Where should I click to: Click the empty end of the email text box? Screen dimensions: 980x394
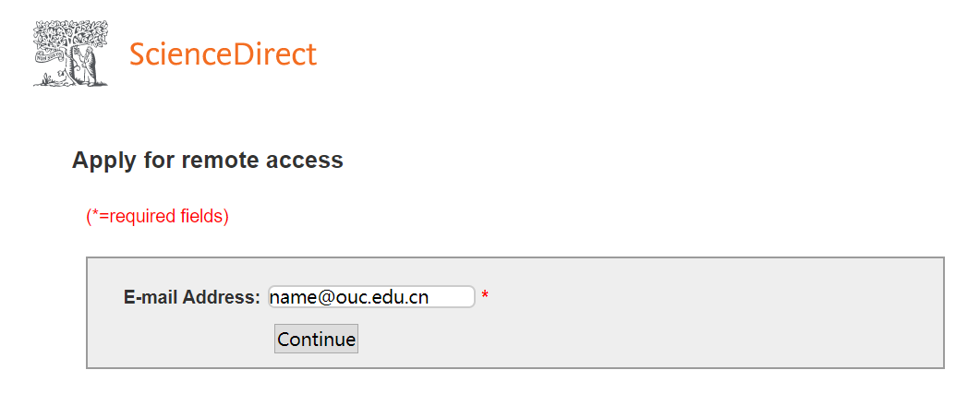click(x=454, y=297)
